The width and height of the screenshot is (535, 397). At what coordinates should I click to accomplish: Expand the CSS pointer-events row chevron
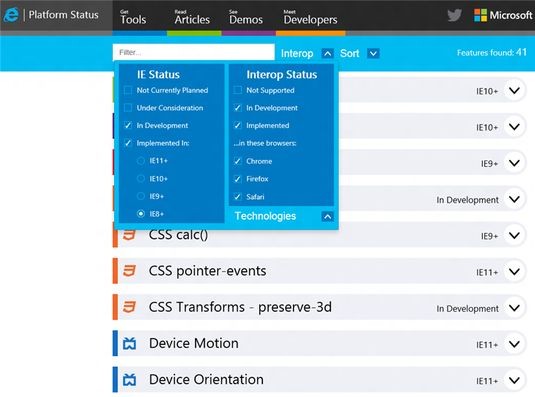[x=514, y=271]
